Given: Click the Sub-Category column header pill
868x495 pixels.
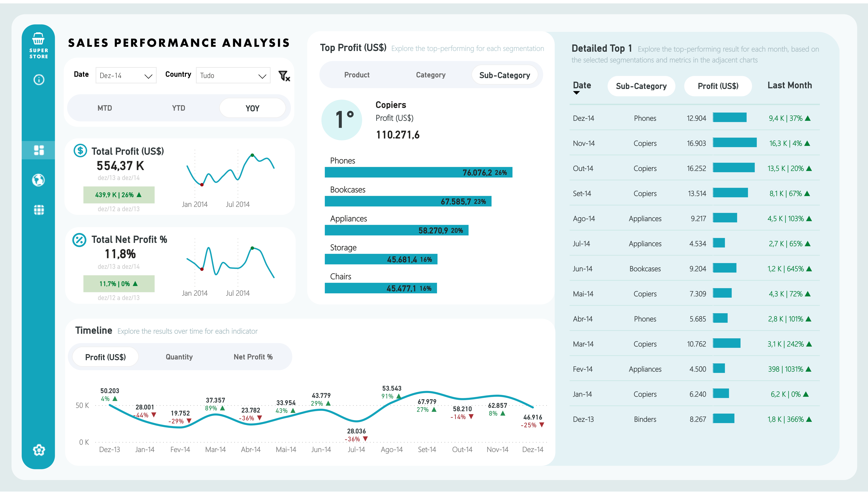Looking at the screenshot, I should (641, 86).
